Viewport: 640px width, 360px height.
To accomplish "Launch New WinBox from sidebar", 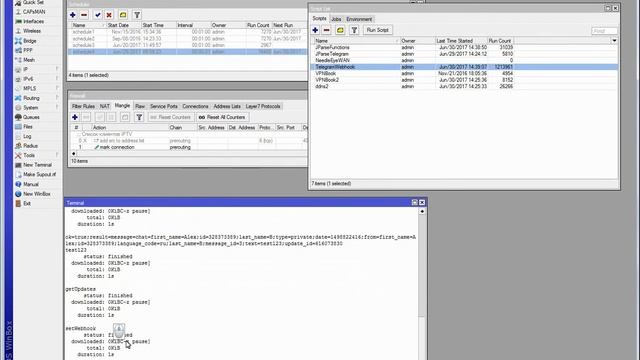I will [37, 194].
